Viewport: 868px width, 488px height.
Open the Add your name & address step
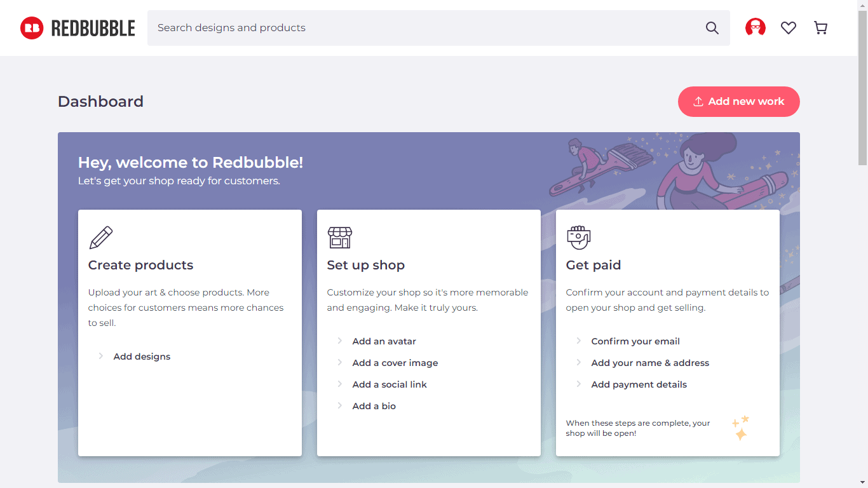[x=650, y=363]
